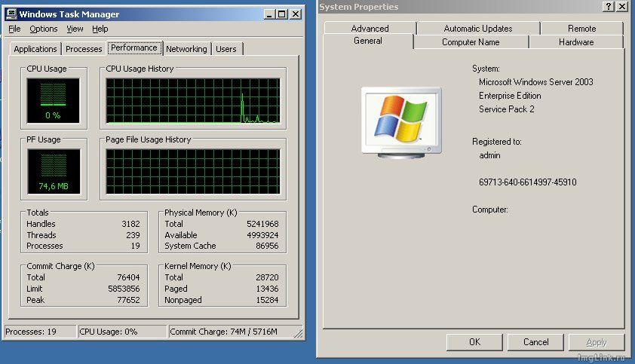Open the Help menu in Task Manager
Image resolution: width=635 pixels, height=364 pixels.
coord(100,29)
